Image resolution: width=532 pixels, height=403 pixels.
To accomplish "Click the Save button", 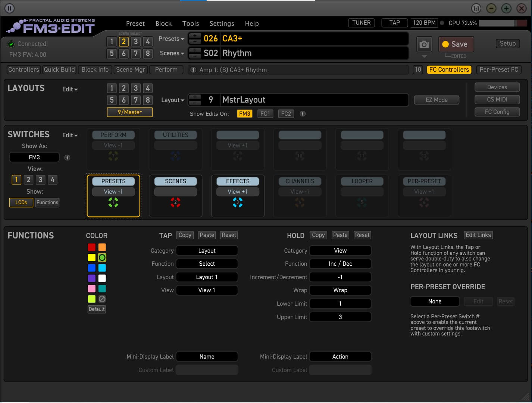I will [x=456, y=44].
